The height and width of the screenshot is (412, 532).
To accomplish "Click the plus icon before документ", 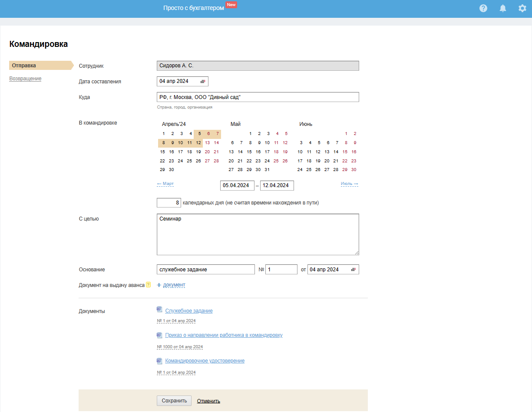I will coord(159,285).
